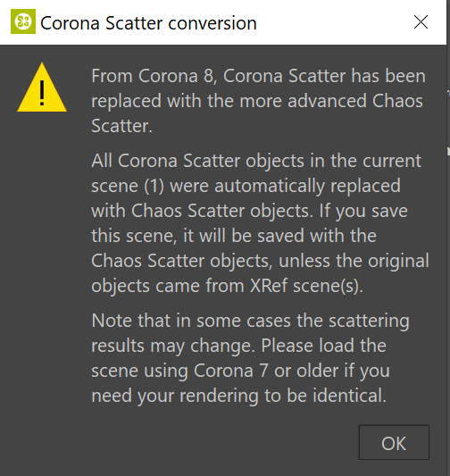Click the empty title bar area left of the X

(x=334, y=22)
